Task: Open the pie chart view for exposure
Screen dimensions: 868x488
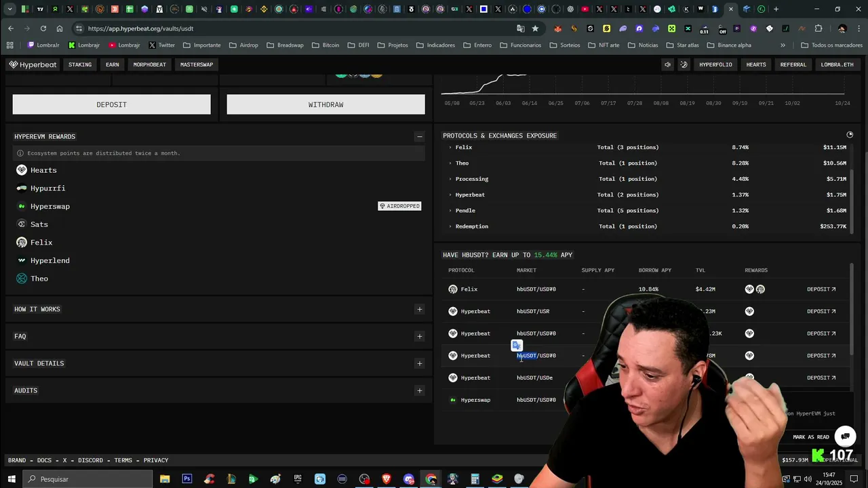Action: [850, 135]
